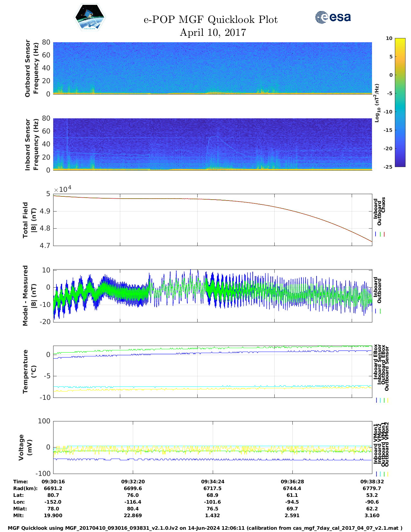Click the 'April 10, 2017' date text
The height and width of the screenshot is (532, 411).
pos(213,33)
